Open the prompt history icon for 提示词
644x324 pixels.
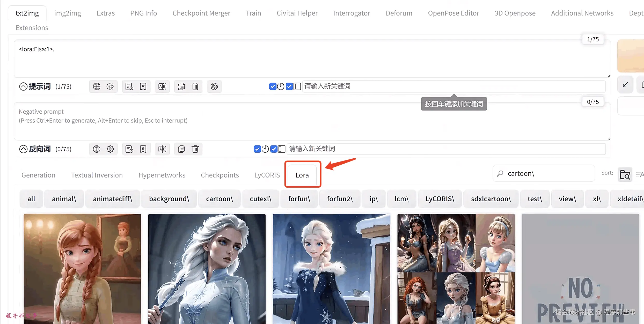[x=129, y=86]
